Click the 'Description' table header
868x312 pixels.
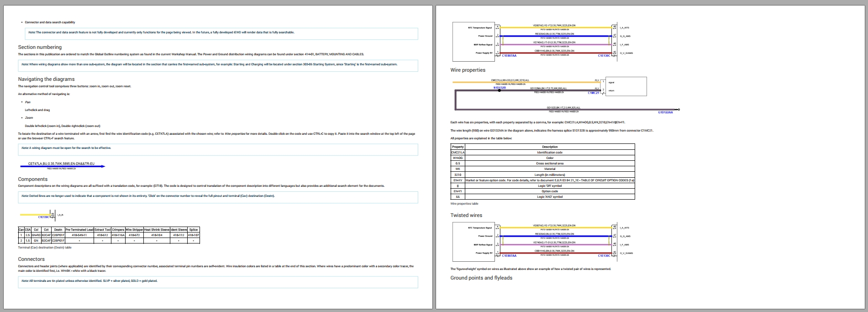click(550, 147)
